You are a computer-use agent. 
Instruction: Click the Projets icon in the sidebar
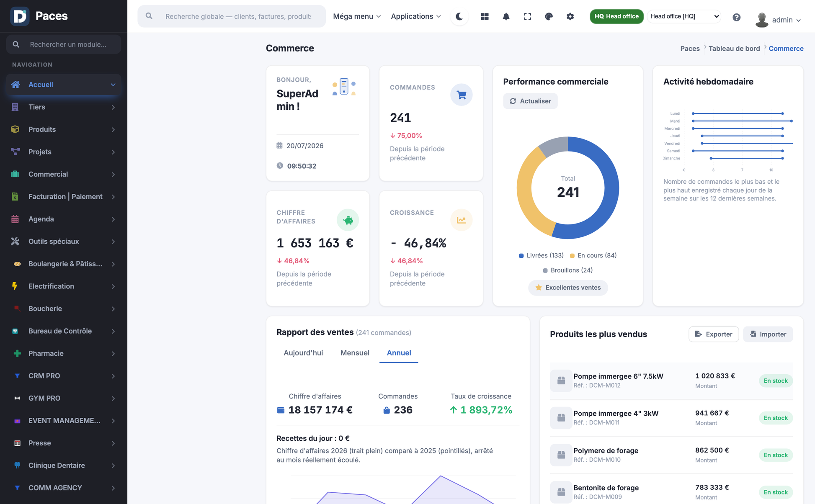[x=15, y=152]
